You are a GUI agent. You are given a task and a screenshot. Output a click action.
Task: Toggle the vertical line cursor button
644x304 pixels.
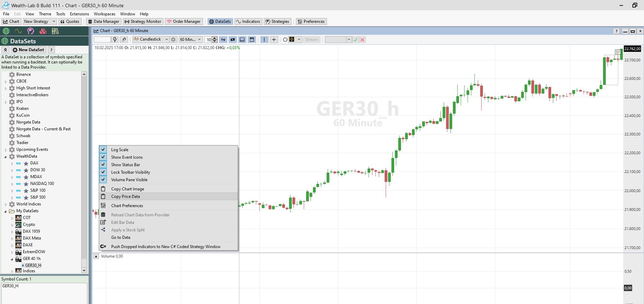[264, 40]
